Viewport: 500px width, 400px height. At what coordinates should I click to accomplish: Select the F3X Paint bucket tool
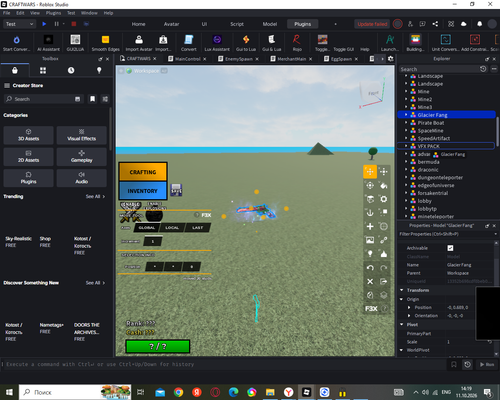point(384,185)
